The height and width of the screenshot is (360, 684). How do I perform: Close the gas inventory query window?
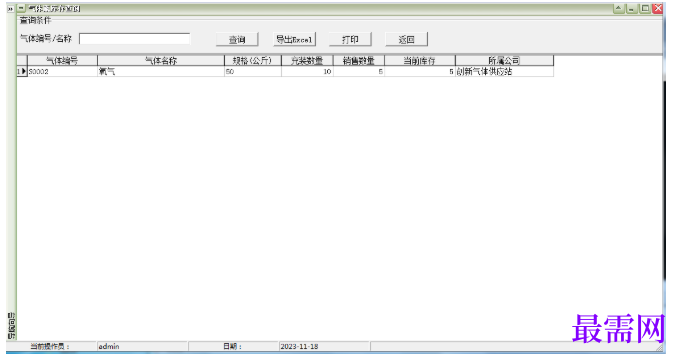click(x=657, y=8)
